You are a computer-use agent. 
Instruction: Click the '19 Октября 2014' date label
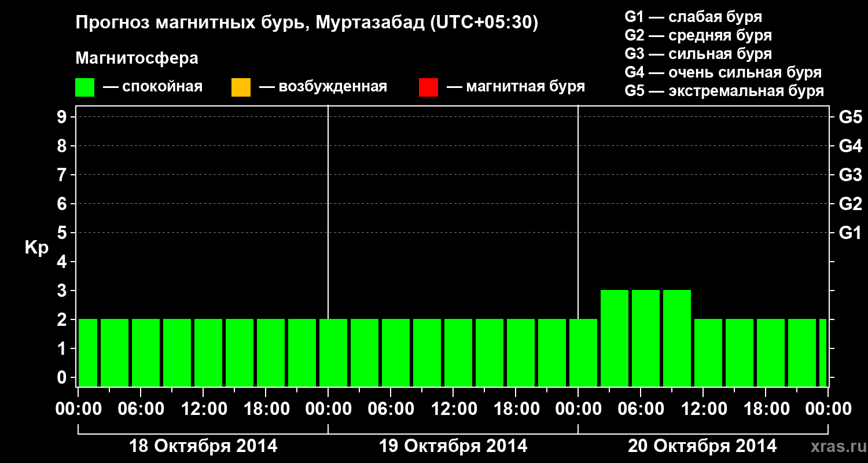(453, 446)
